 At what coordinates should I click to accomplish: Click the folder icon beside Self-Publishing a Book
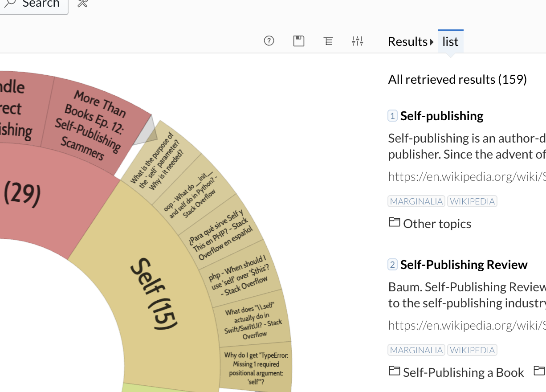(394, 371)
